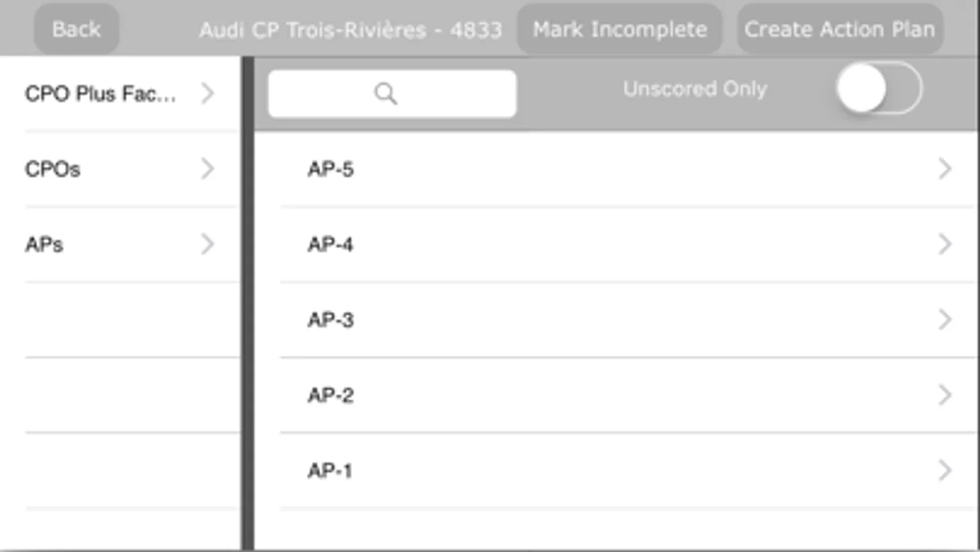Select CPO Plus Fac... sidebar item
The height and width of the screenshot is (552, 980).
point(100,94)
